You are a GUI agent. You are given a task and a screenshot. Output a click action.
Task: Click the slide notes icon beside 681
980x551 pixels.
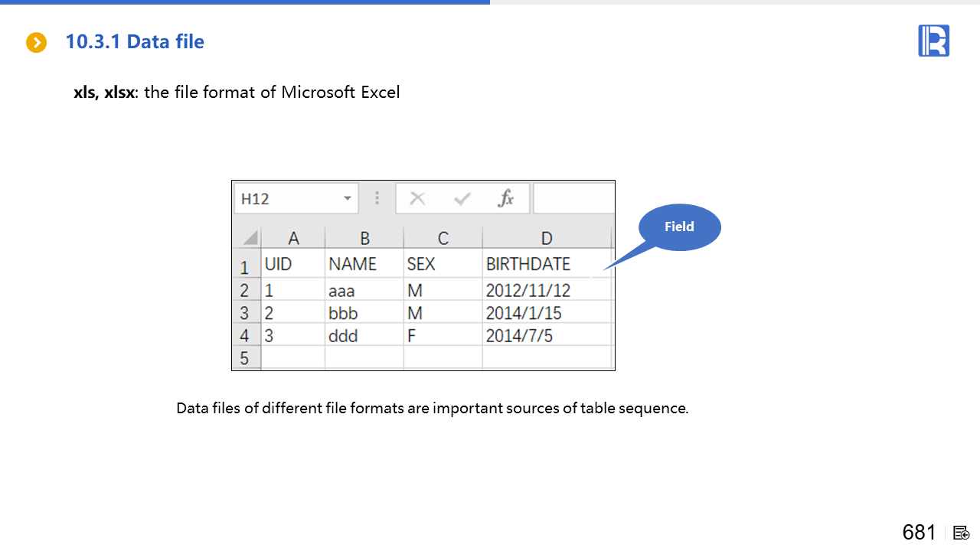tap(962, 533)
